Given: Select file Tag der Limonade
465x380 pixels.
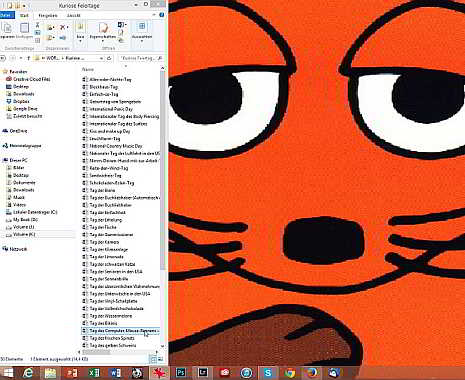Looking at the screenshot, I should coord(106,257).
